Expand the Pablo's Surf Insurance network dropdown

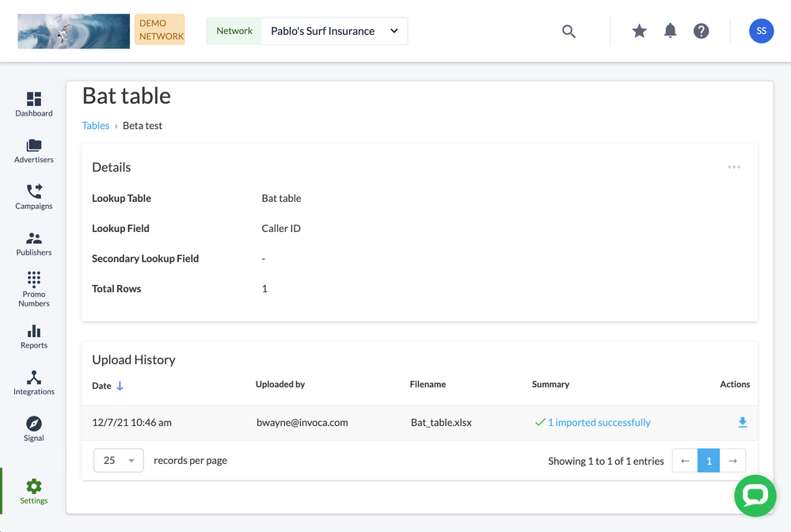tap(334, 32)
